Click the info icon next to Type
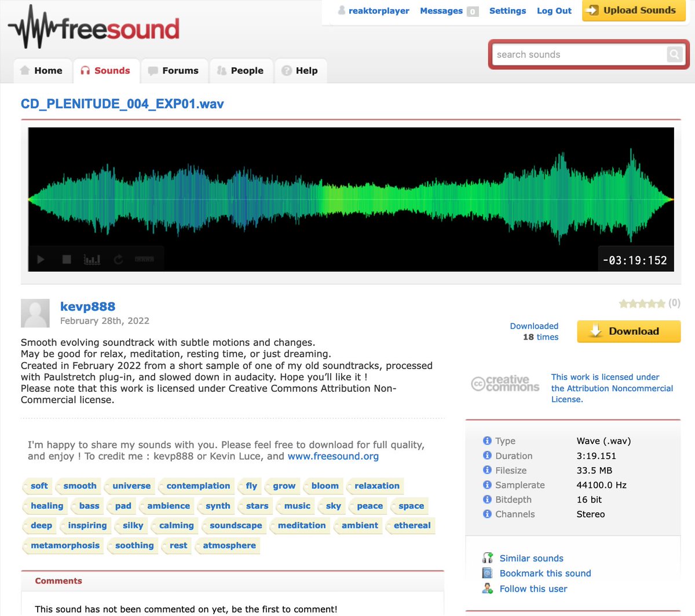The image size is (695, 616). [x=487, y=441]
